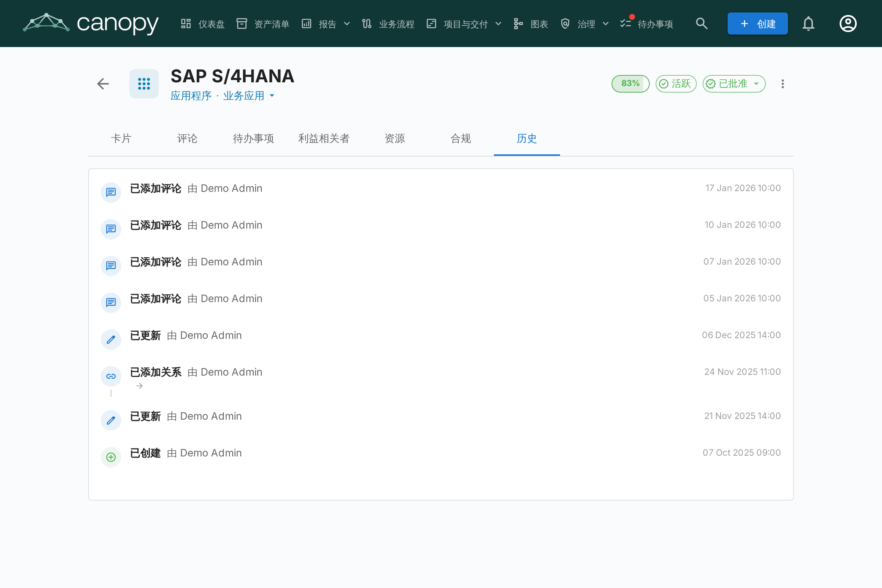Image resolution: width=882 pixels, height=588 pixels.
Task: Expand the 治理 dropdown chevron
Action: pyautogui.click(x=606, y=24)
